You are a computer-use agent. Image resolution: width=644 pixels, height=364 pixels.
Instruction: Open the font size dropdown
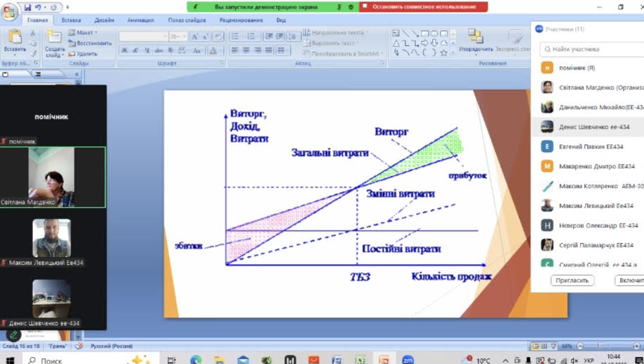177,36
